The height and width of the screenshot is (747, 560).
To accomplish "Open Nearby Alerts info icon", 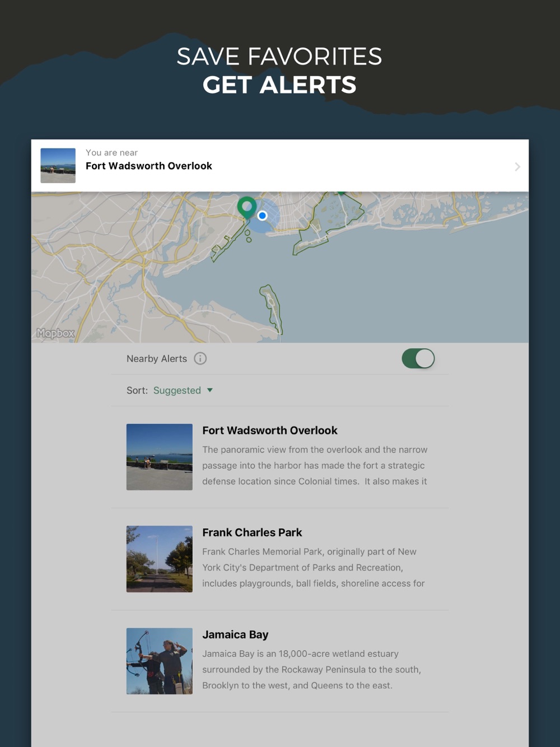I will point(200,358).
